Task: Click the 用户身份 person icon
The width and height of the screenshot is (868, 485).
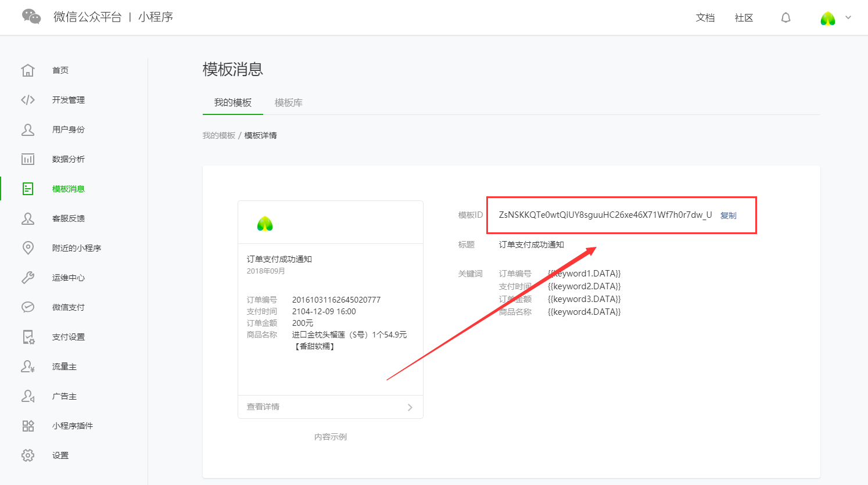Action: (x=28, y=130)
